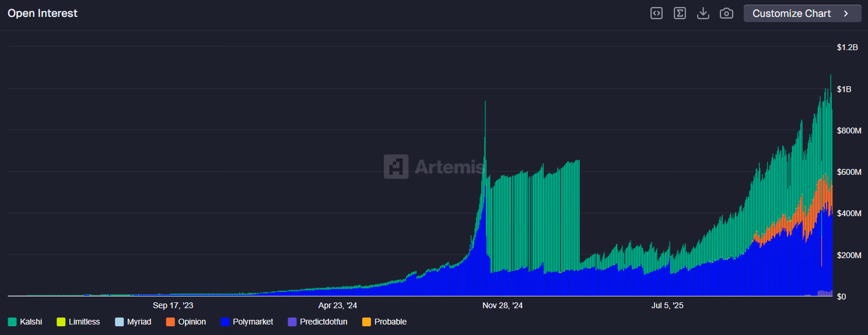Take a chart screenshot with camera icon
The height and width of the screenshot is (335, 868).
[726, 13]
